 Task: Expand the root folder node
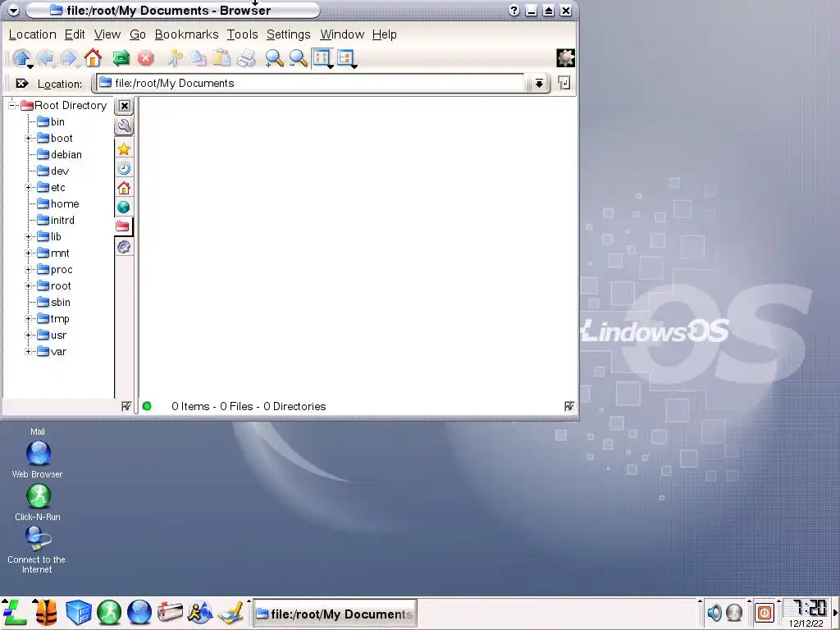click(29, 286)
